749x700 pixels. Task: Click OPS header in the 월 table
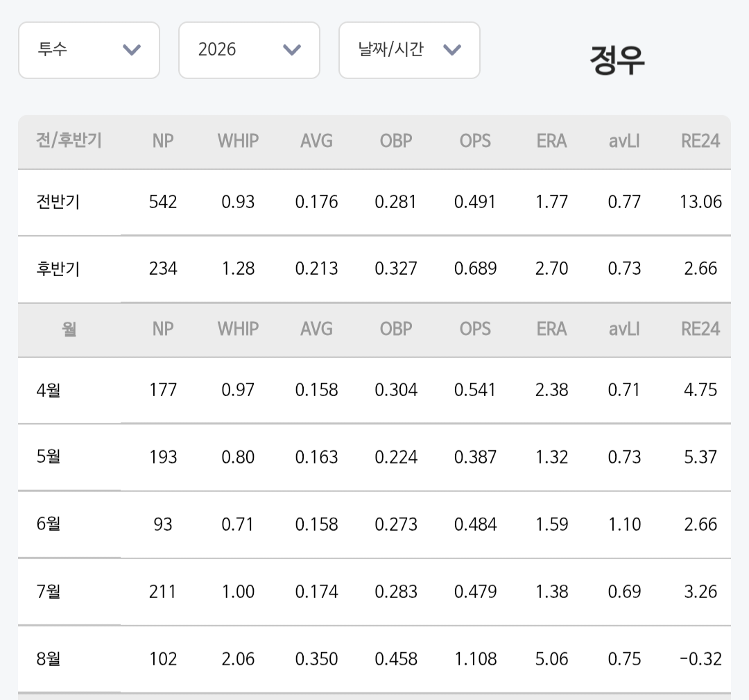pos(475,330)
